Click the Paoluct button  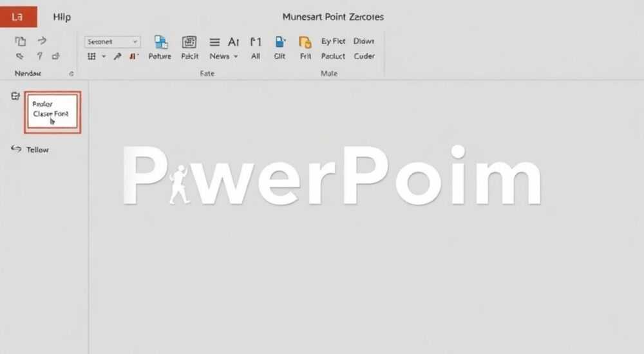333,56
